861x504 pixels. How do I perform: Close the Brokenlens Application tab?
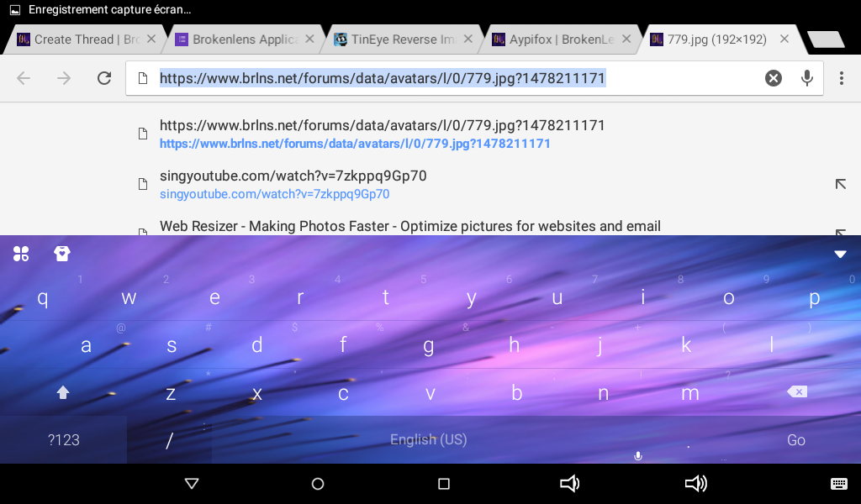pos(309,39)
